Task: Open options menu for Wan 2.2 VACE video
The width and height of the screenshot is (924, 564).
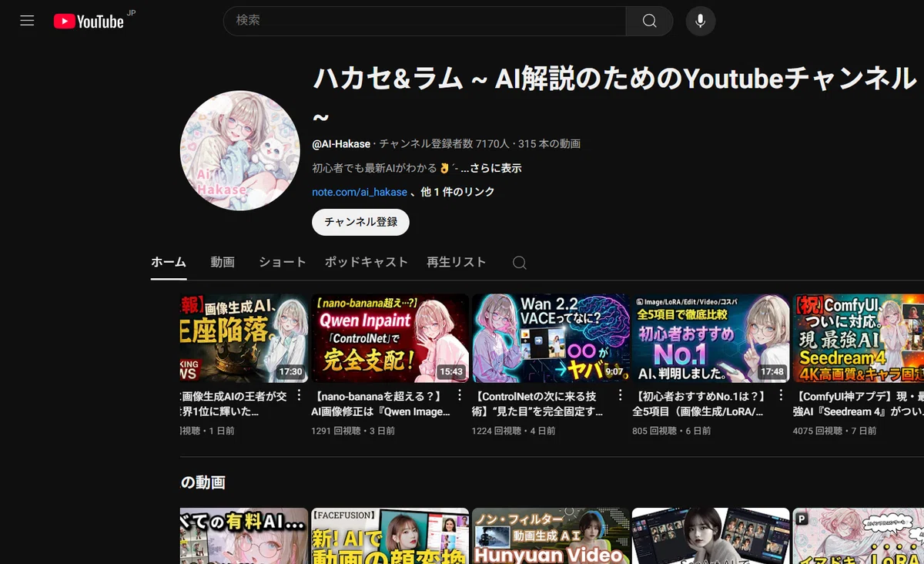Action: coord(620,395)
